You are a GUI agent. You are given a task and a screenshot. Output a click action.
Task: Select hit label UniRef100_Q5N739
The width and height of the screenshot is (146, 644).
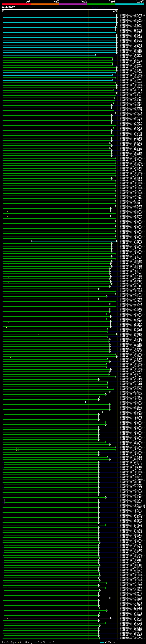click(x=131, y=40)
